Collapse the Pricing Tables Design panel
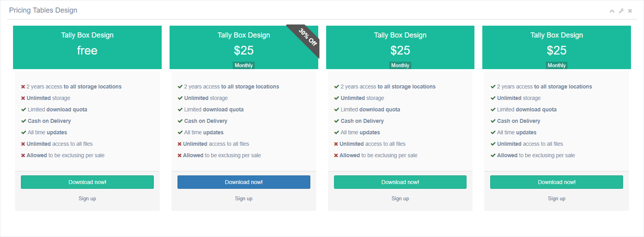Screen dimensions: 644x237 pyautogui.click(x=612, y=11)
